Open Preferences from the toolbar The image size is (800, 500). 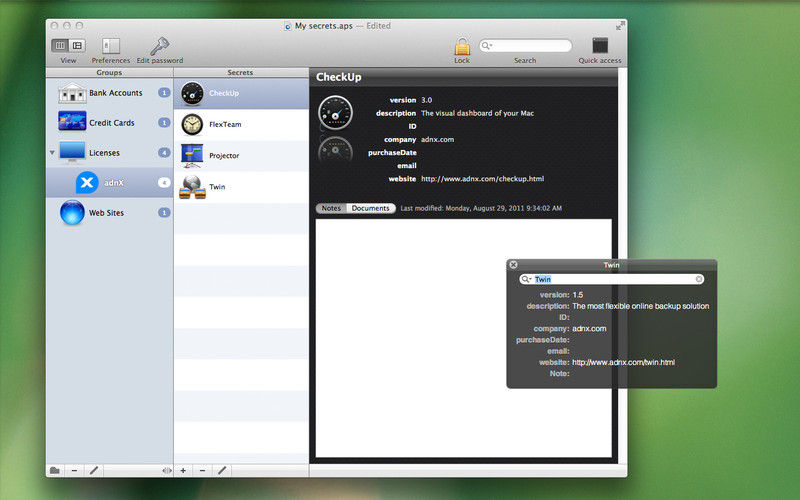[x=111, y=46]
